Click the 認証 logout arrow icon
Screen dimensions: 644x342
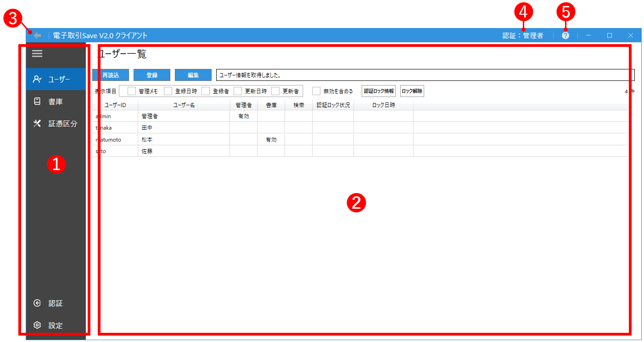(x=37, y=303)
